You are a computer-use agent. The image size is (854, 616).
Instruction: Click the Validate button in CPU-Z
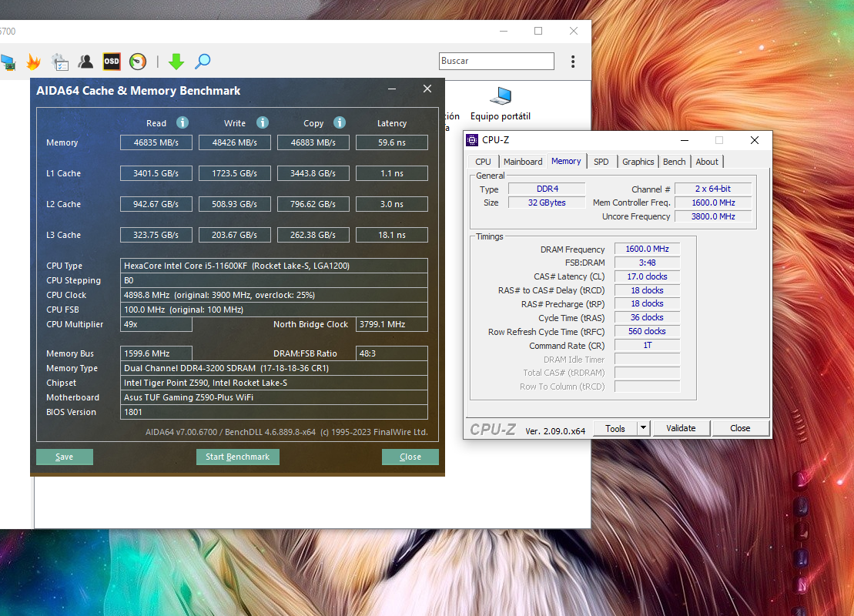click(681, 429)
